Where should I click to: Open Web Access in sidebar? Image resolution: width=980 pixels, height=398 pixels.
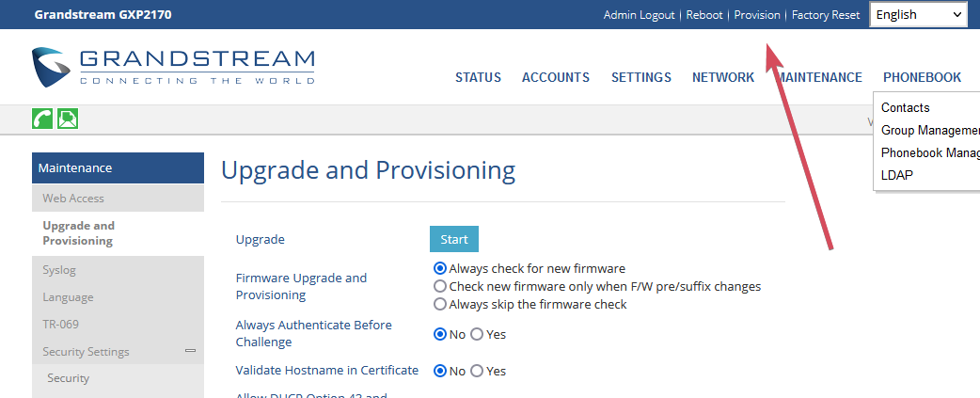118,199
